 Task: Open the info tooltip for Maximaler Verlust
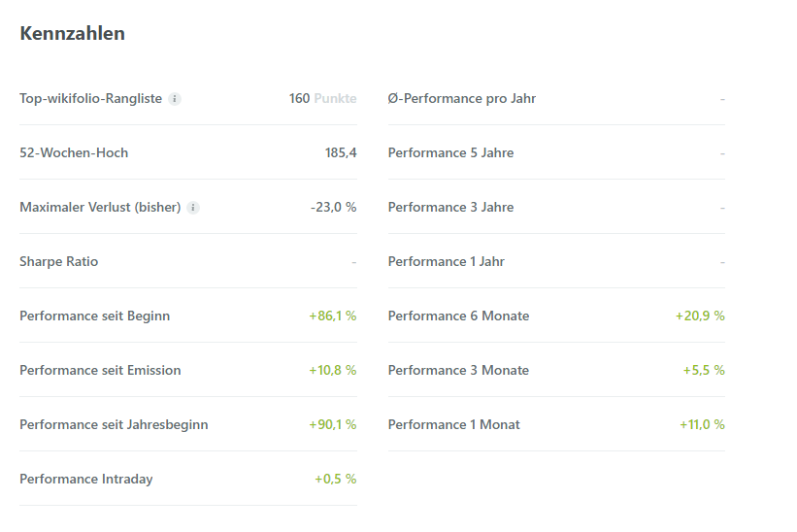(193, 208)
